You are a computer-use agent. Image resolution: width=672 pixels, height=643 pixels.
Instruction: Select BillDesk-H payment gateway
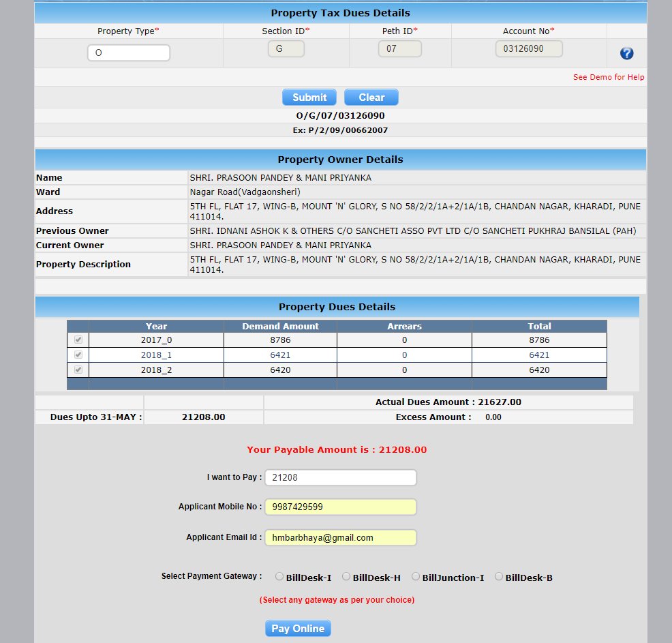(x=346, y=577)
